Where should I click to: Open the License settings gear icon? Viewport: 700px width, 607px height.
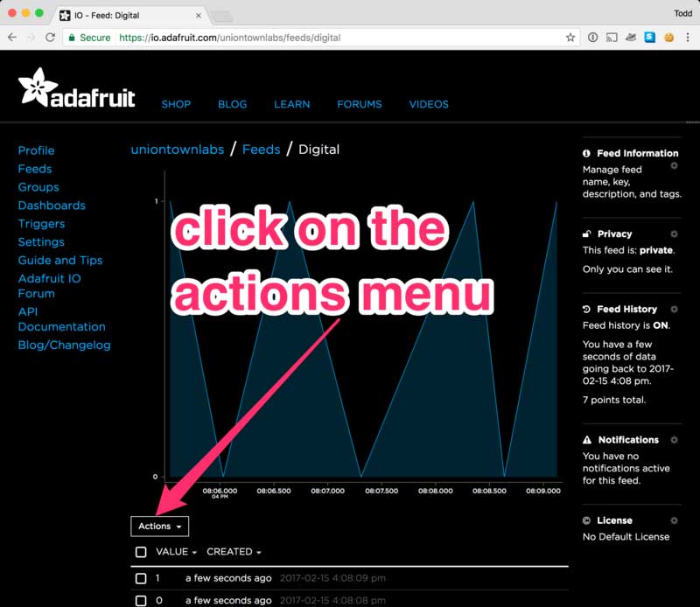674,520
